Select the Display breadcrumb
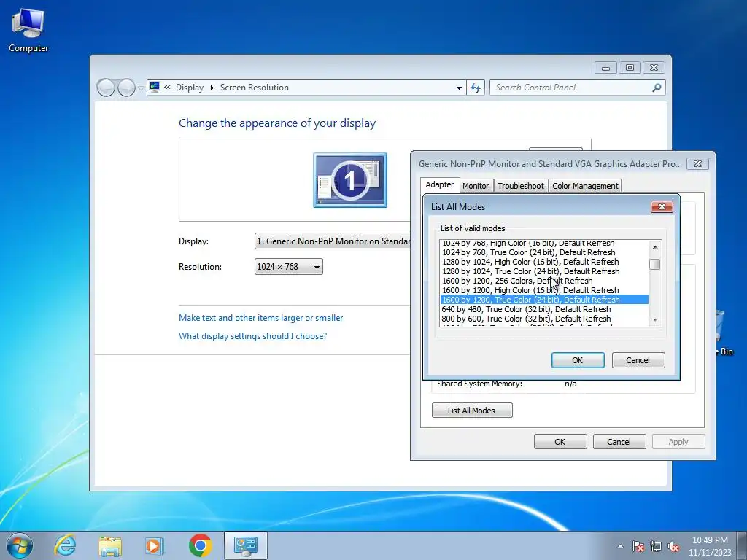Image resolution: width=747 pixels, height=560 pixels. point(189,87)
